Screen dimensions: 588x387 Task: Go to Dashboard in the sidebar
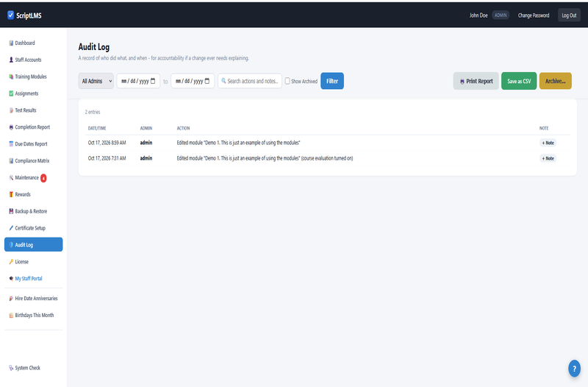pos(33,43)
